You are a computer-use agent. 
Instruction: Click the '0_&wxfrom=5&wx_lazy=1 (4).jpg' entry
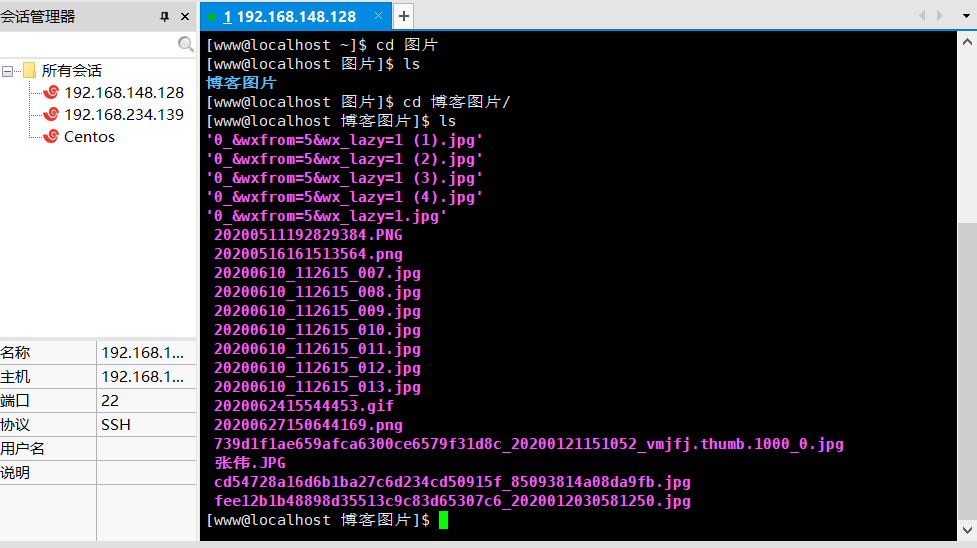345,197
